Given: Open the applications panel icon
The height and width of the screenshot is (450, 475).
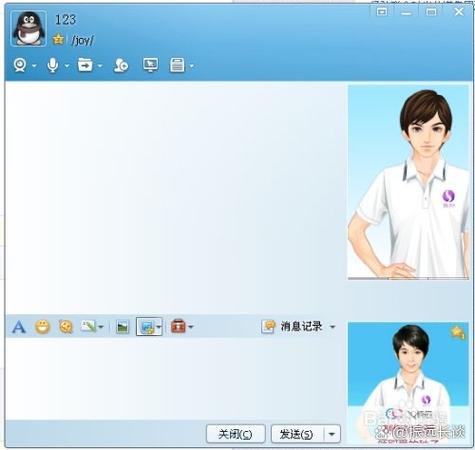Looking at the screenshot, I should pyautogui.click(x=177, y=65).
